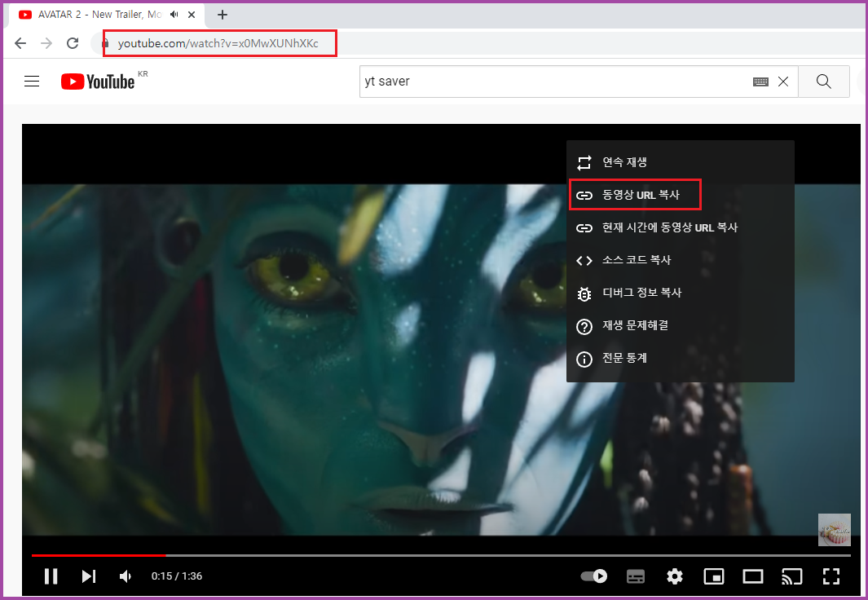Mute the player volume speaker icon
868x600 pixels.
126,576
